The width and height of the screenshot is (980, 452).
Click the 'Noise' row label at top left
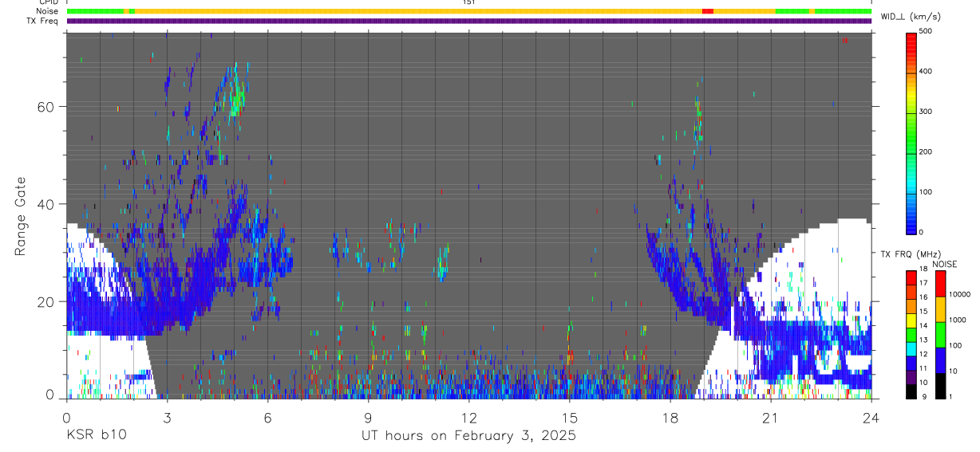[x=47, y=11]
